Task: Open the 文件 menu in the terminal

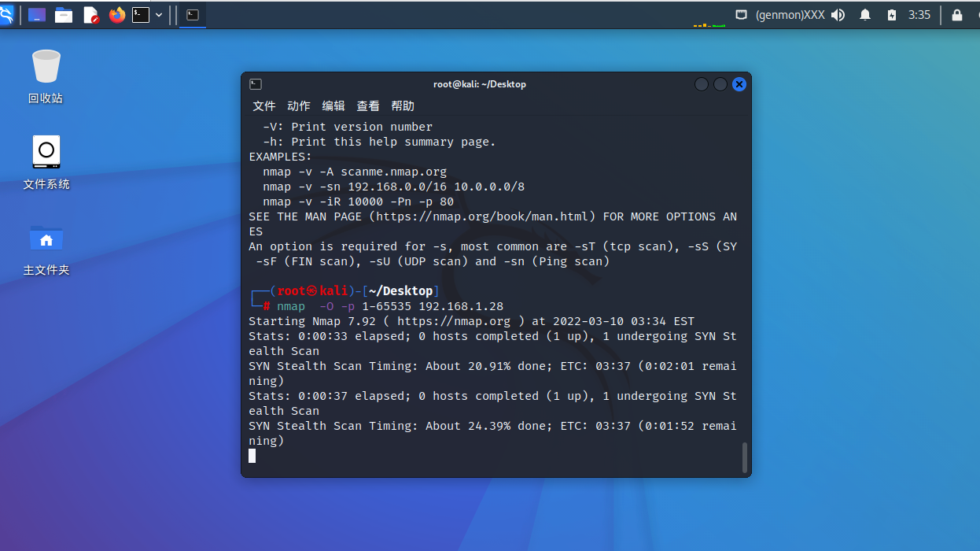Action: click(264, 106)
